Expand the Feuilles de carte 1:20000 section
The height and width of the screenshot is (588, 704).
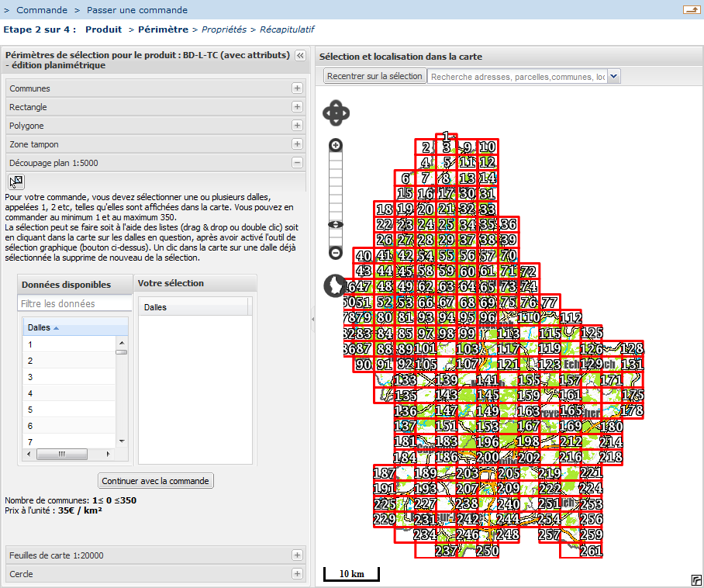(x=297, y=555)
